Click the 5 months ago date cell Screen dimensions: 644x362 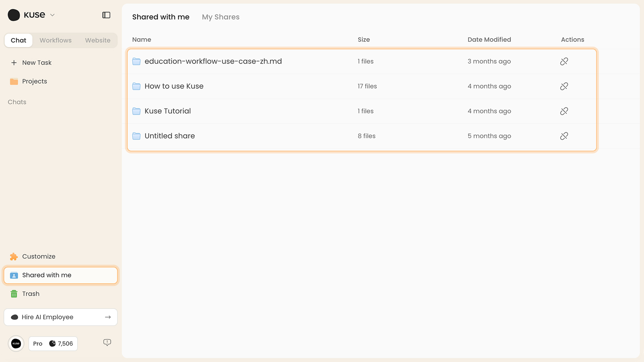[x=489, y=136]
